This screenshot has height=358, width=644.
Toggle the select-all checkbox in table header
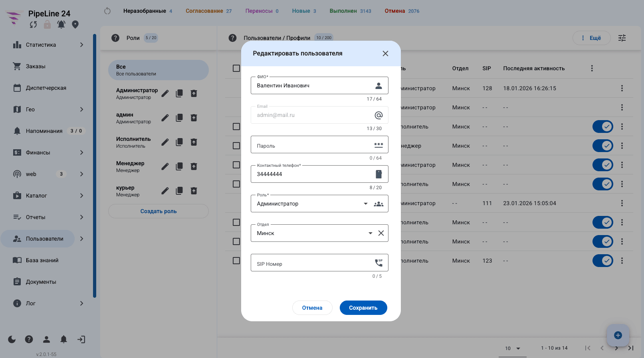tap(236, 68)
